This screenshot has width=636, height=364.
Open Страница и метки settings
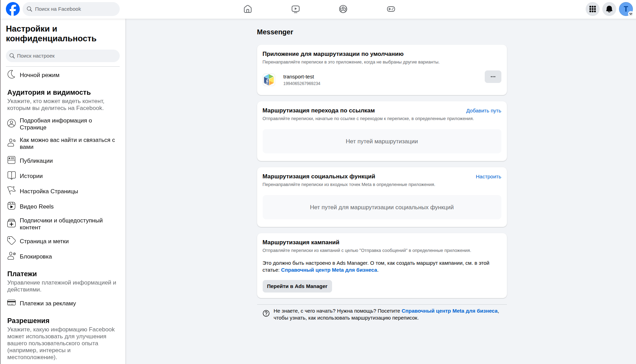63,241
